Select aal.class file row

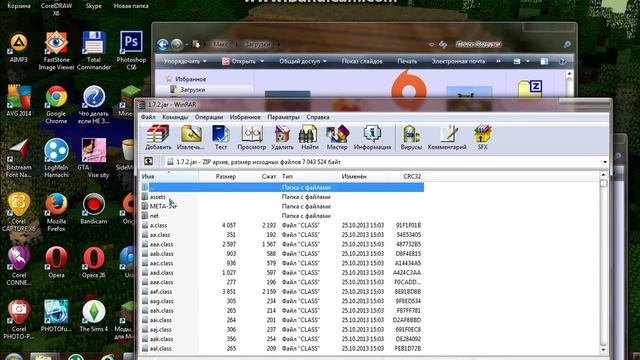282,349
